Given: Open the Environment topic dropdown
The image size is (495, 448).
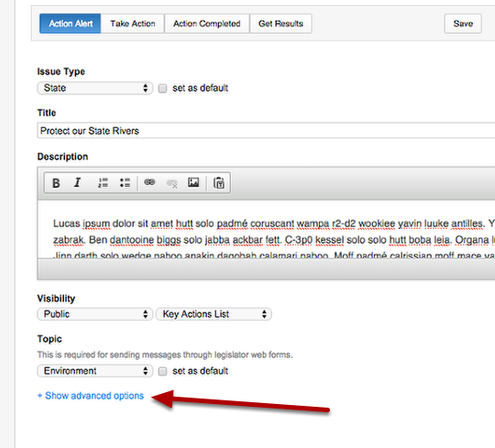Looking at the screenshot, I should point(95,371).
